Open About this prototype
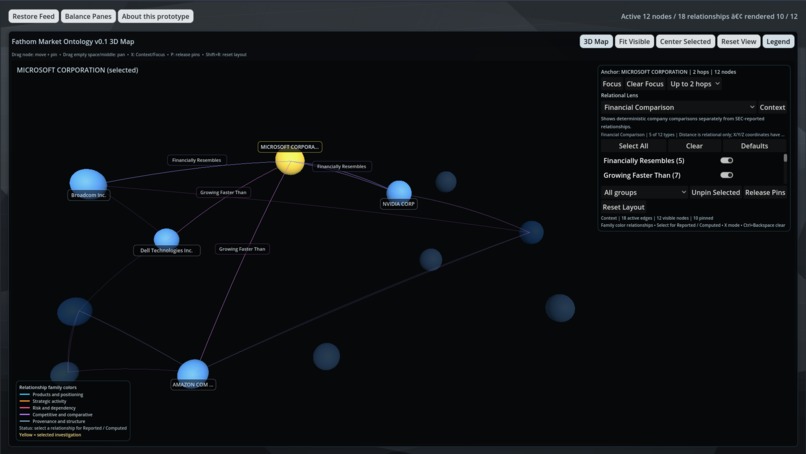 coord(155,16)
